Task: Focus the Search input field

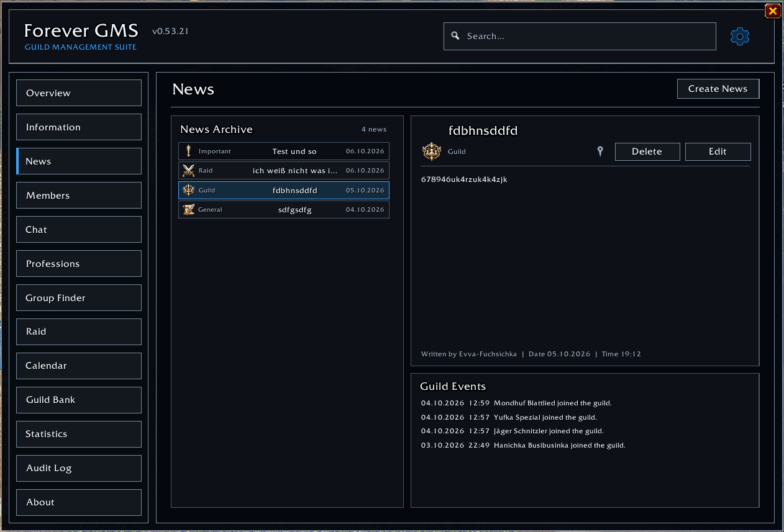Action: point(580,36)
